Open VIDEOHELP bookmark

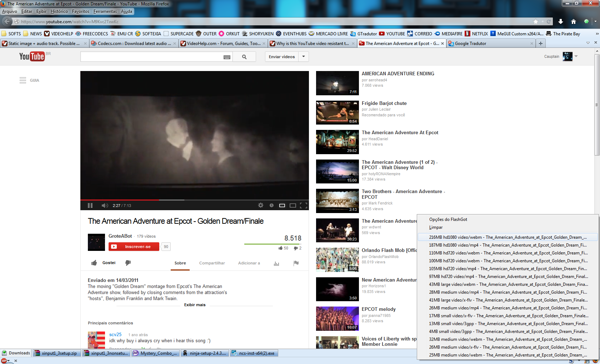coord(59,34)
